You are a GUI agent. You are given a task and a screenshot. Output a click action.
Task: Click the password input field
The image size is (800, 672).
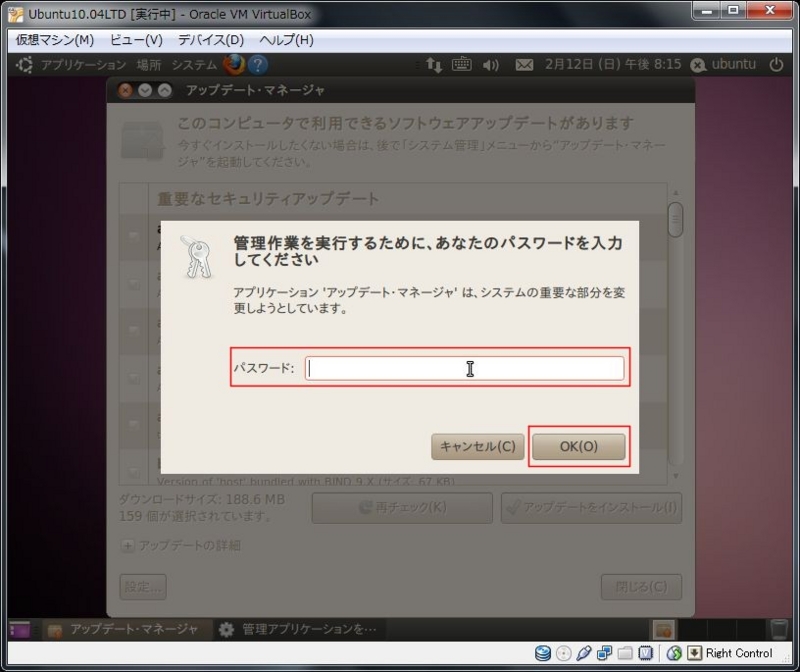464,368
